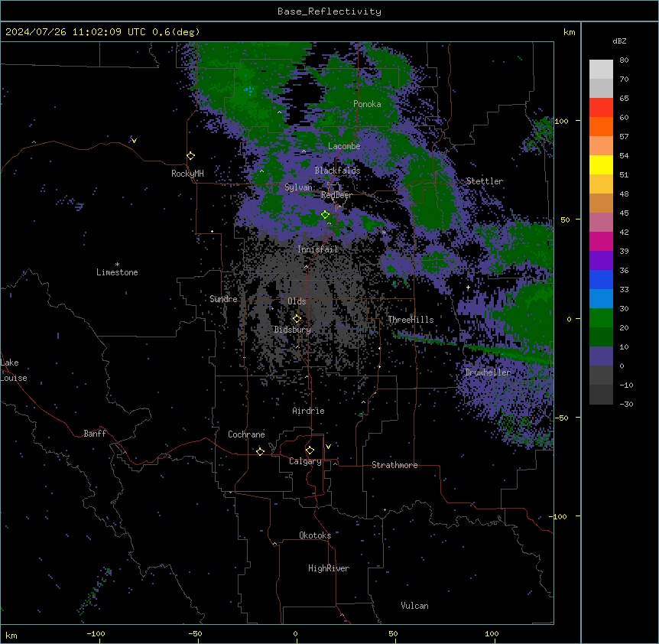
Task: Click the Strathmore town label
Action: click(x=394, y=465)
